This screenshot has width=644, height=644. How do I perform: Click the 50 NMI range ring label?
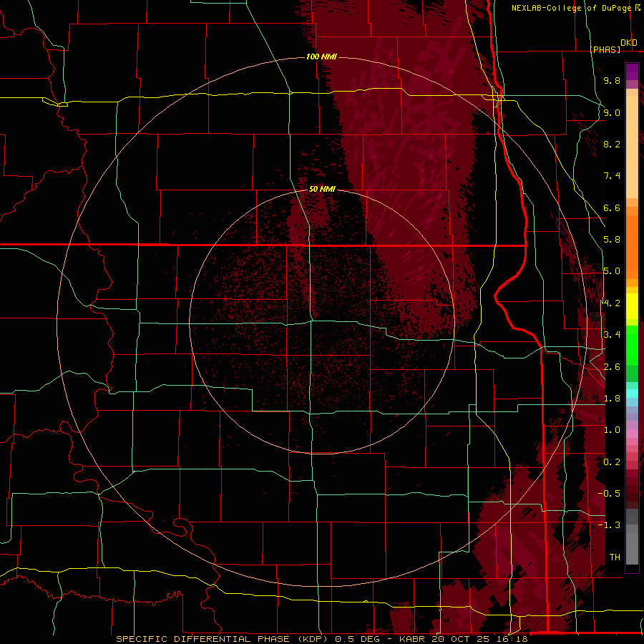click(x=322, y=189)
